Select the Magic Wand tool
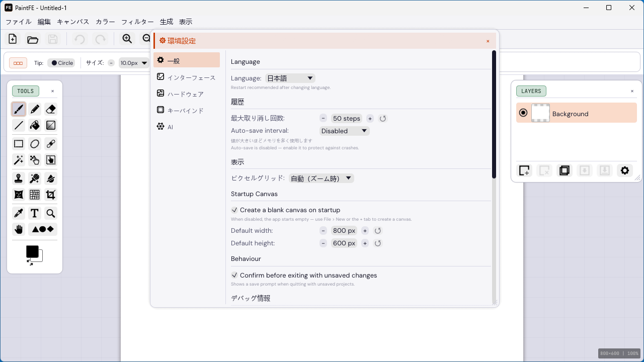Screen dimensions: 644x362 pyautogui.click(x=19, y=160)
